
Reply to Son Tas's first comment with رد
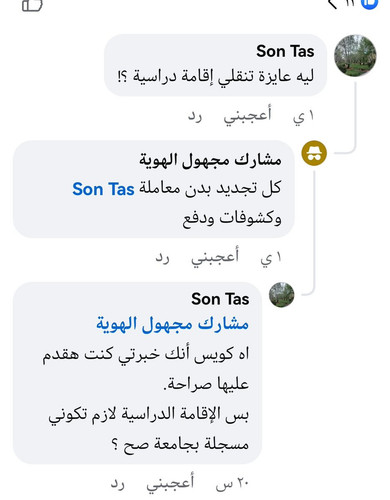(x=195, y=116)
